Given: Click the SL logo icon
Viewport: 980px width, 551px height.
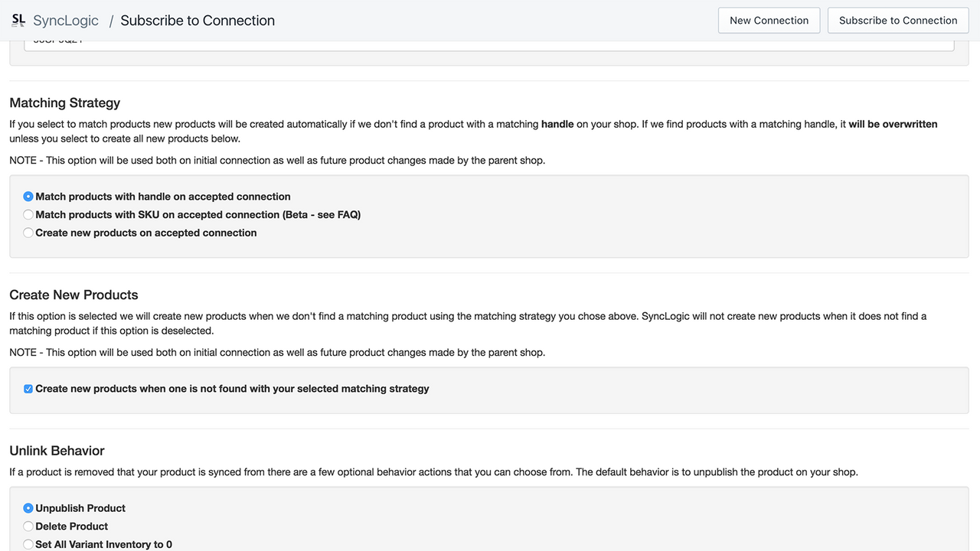Looking at the screenshot, I should pos(18,20).
